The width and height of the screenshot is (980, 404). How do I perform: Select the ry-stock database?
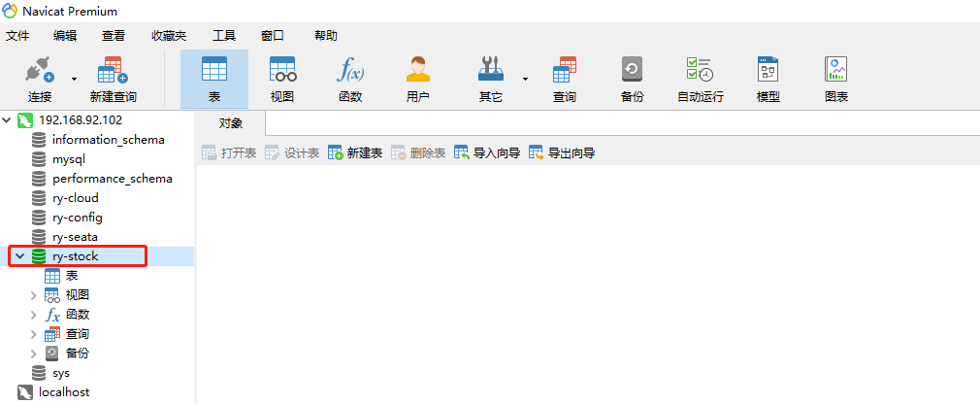click(76, 256)
